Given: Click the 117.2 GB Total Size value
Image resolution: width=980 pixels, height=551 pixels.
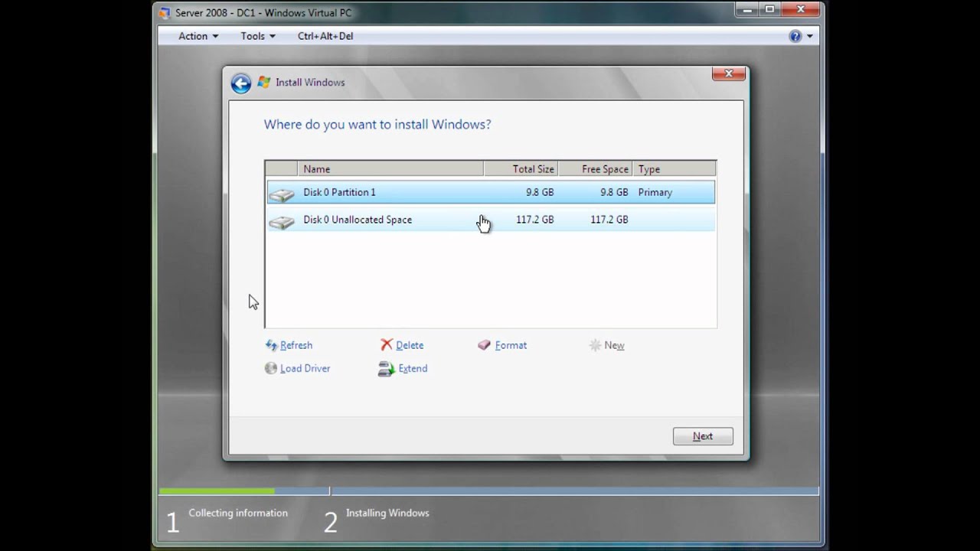Looking at the screenshot, I should point(534,220).
